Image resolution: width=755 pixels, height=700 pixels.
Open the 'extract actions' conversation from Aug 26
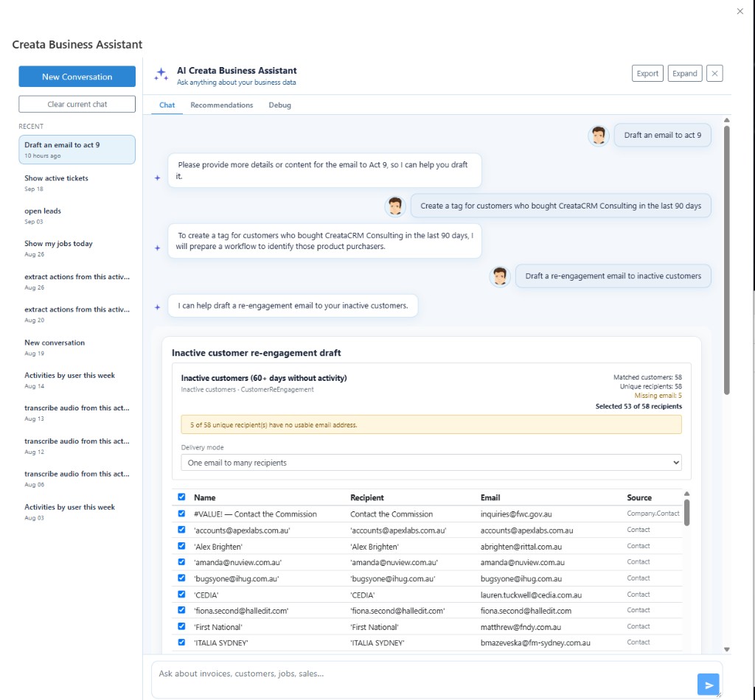[x=77, y=281]
